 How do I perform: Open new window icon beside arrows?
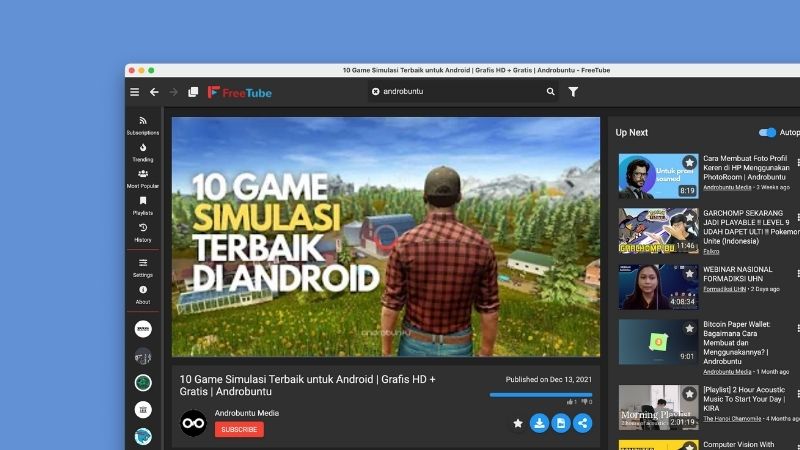(193, 92)
